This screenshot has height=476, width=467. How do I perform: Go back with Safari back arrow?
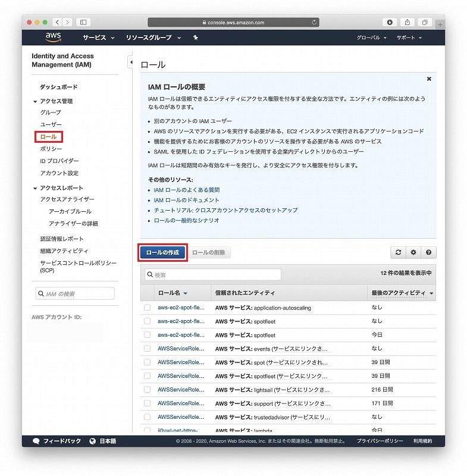coord(57,22)
